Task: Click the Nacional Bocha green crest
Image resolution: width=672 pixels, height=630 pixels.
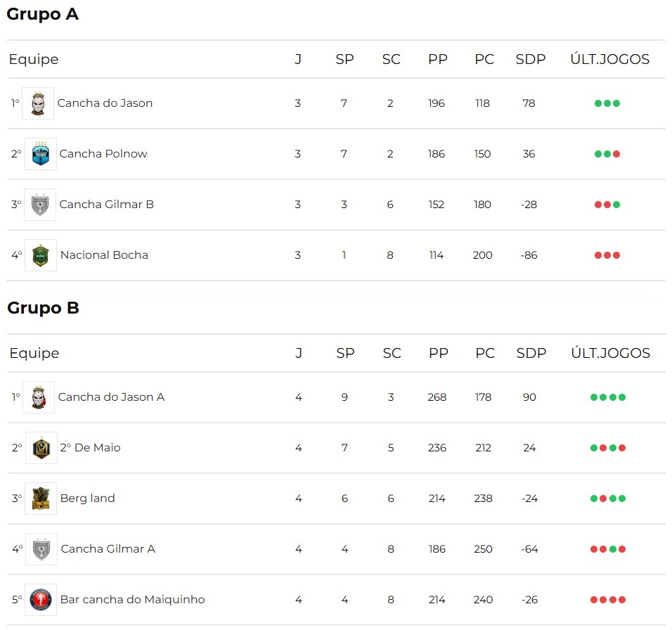Action: click(x=41, y=255)
